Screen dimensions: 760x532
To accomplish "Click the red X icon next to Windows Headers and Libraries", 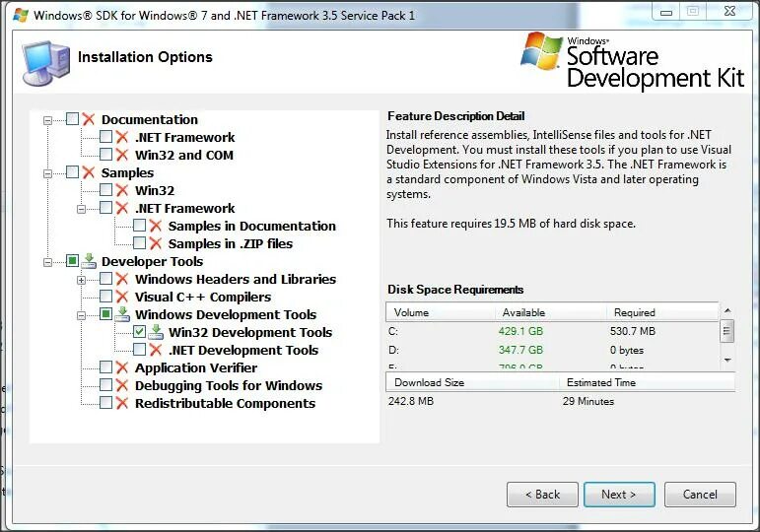I will [122, 279].
